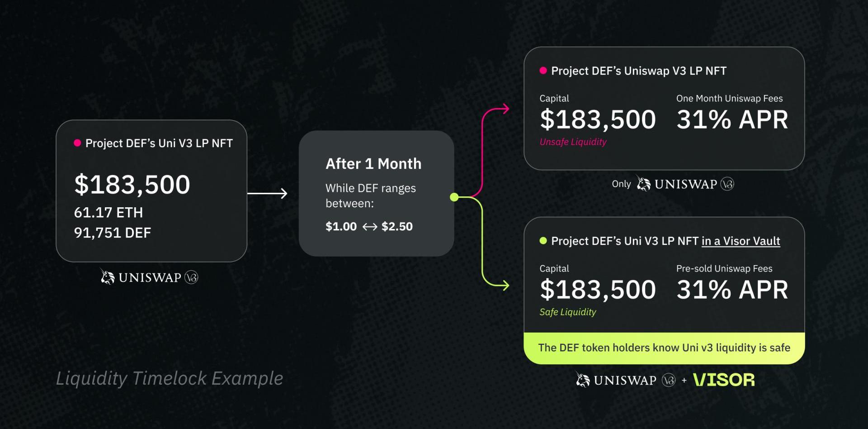This screenshot has width=868, height=429.
Task: Click the pink curved arrow head pointing to the top card
Action: coord(505,109)
